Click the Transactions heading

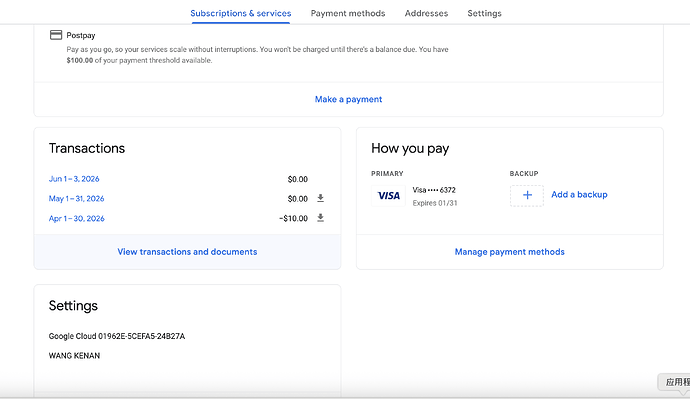click(x=87, y=148)
